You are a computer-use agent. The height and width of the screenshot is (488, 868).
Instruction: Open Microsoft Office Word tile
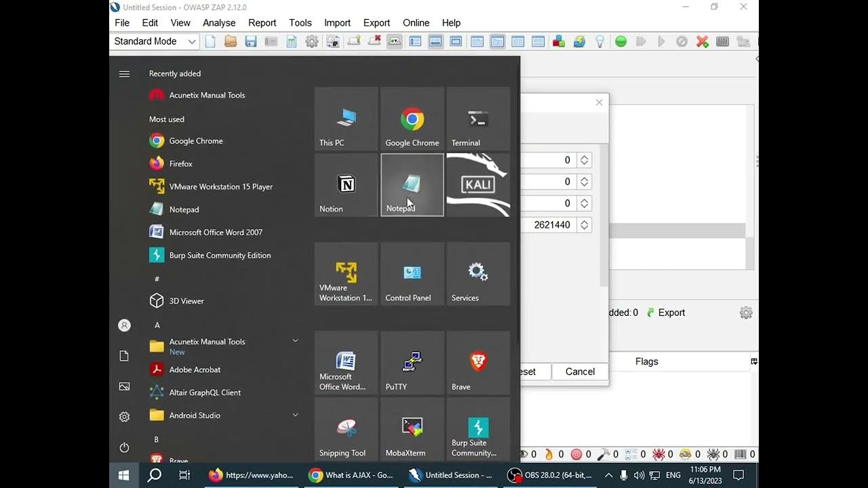(x=346, y=363)
